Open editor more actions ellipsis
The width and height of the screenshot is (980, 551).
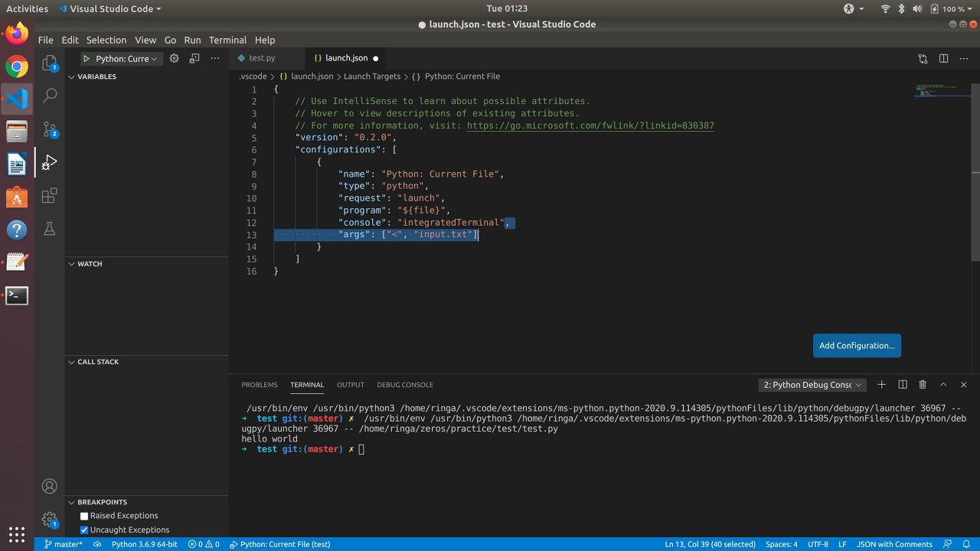(964, 58)
